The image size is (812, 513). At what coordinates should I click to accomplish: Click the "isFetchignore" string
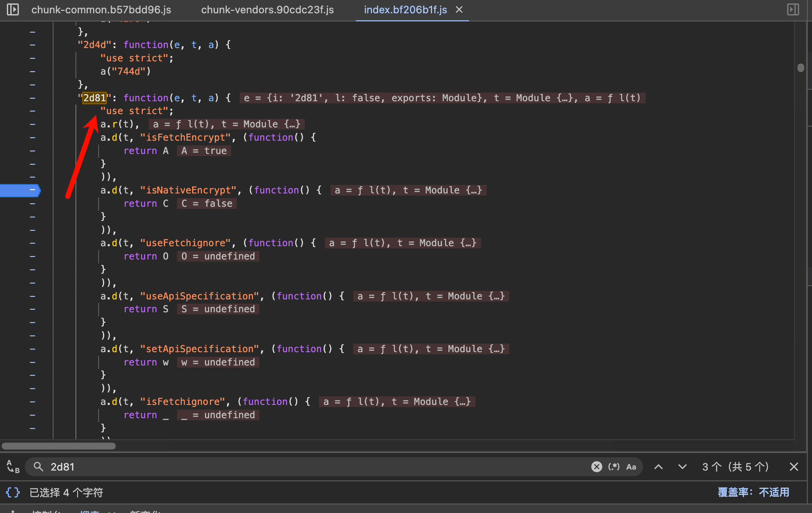(x=183, y=402)
